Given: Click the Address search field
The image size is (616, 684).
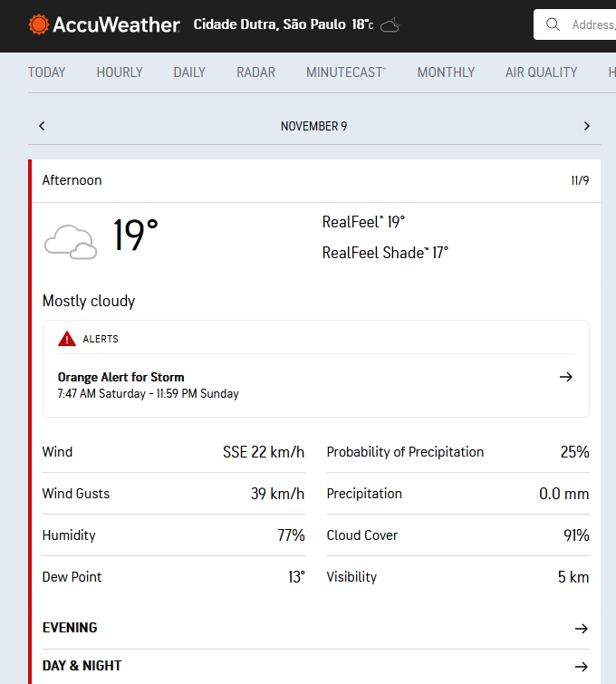Looking at the screenshot, I should pyautogui.click(x=575, y=24).
